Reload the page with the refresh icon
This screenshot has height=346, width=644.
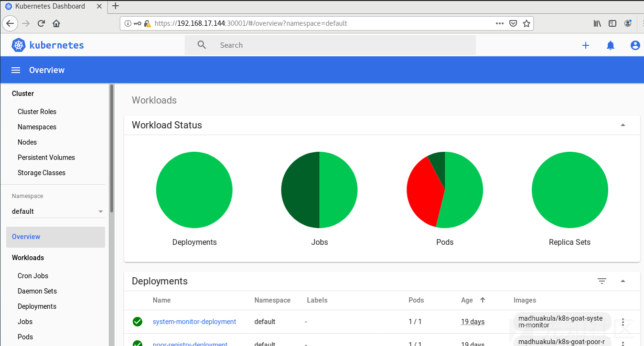[41, 23]
